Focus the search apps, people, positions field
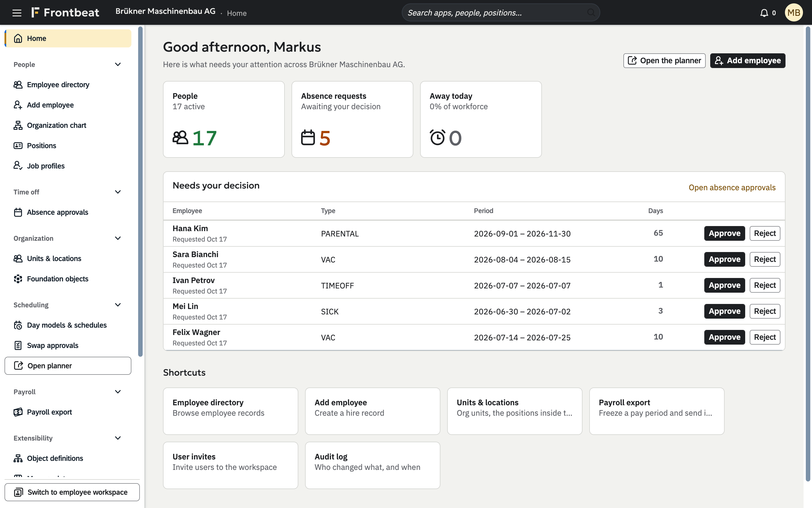This screenshot has width=812, height=508. pyautogui.click(x=501, y=13)
